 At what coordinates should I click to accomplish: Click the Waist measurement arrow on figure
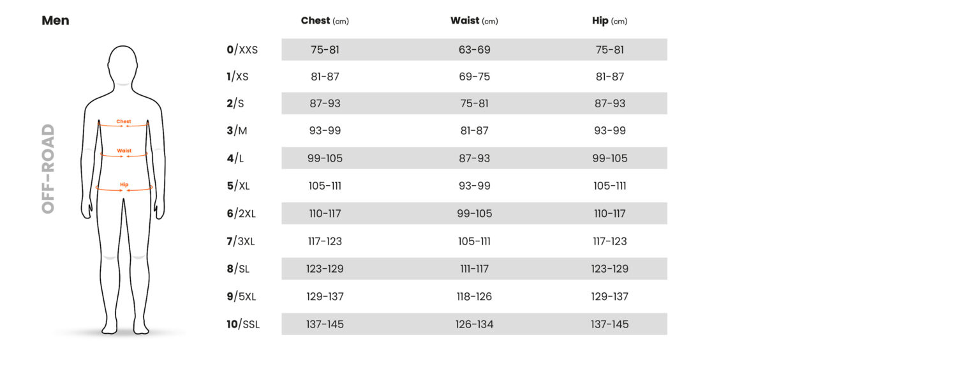[x=124, y=154]
